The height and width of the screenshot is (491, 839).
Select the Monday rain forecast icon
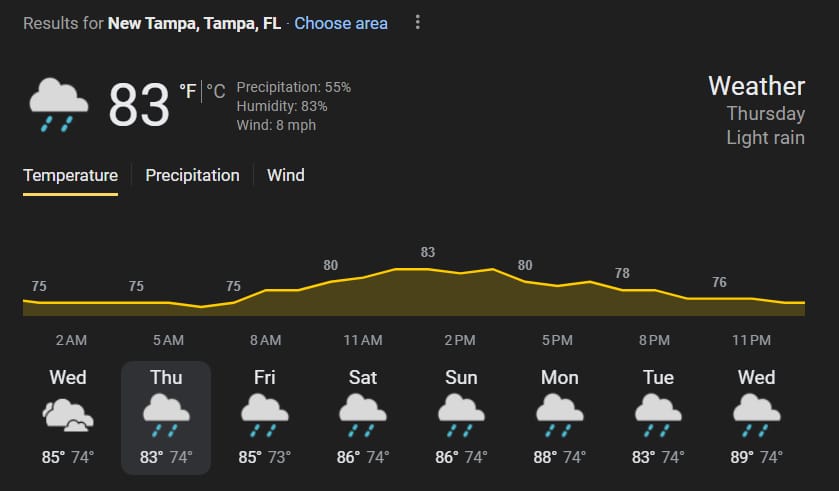pyautogui.click(x=560, y=416)
